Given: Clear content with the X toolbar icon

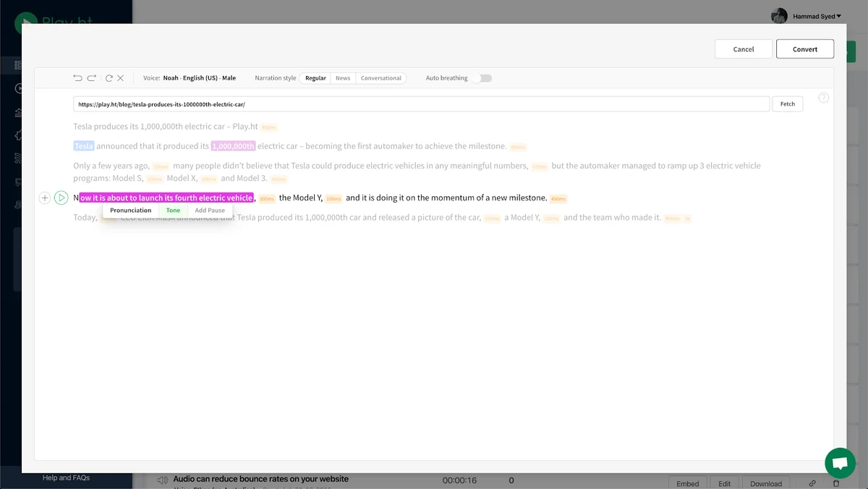Looking at the screenshot, I should pyautogui.click(x=120, y=78).
